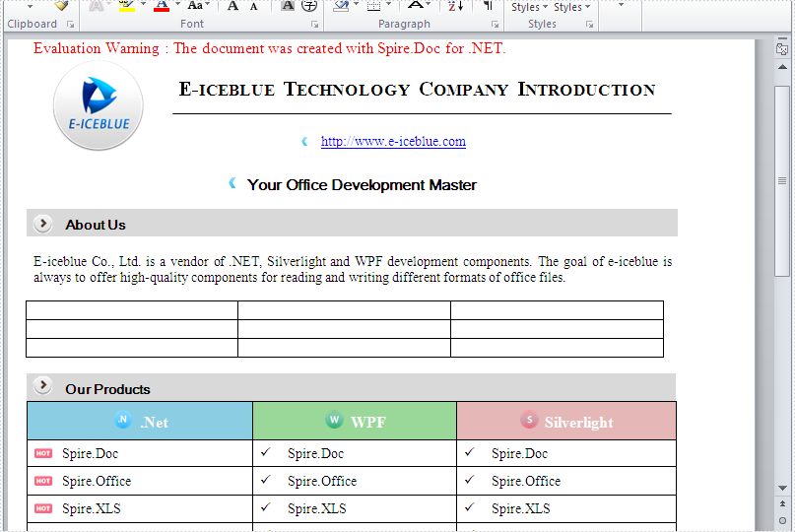Screen dimensions: 795x532
Task: Toggle Show/Hide paragraph marks
Action: click(x=488, y=6)
